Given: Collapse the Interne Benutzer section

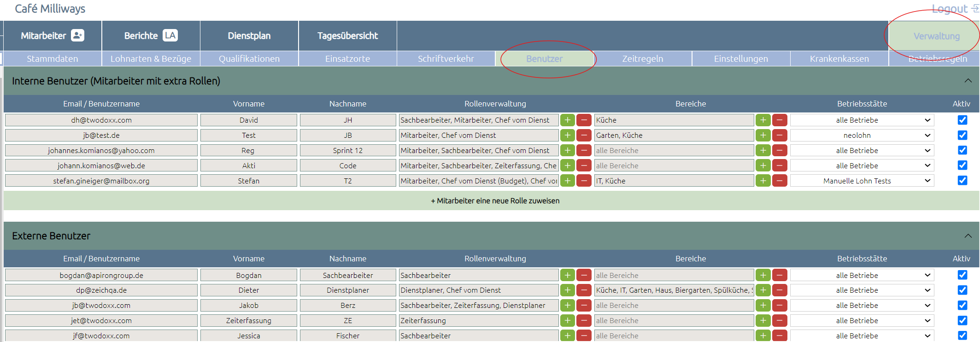Looking at the screenshot, I should pyautogui.click(x=968, y=81).
